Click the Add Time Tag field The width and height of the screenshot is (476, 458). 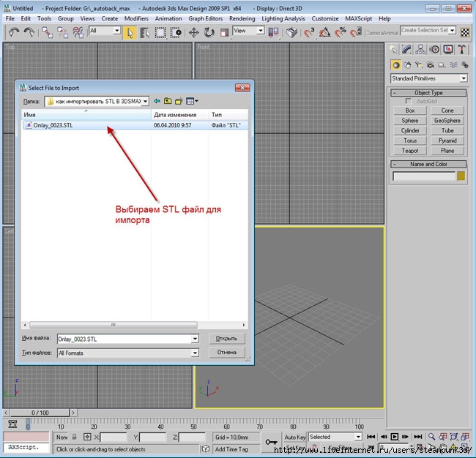click(x=231, y=449)
